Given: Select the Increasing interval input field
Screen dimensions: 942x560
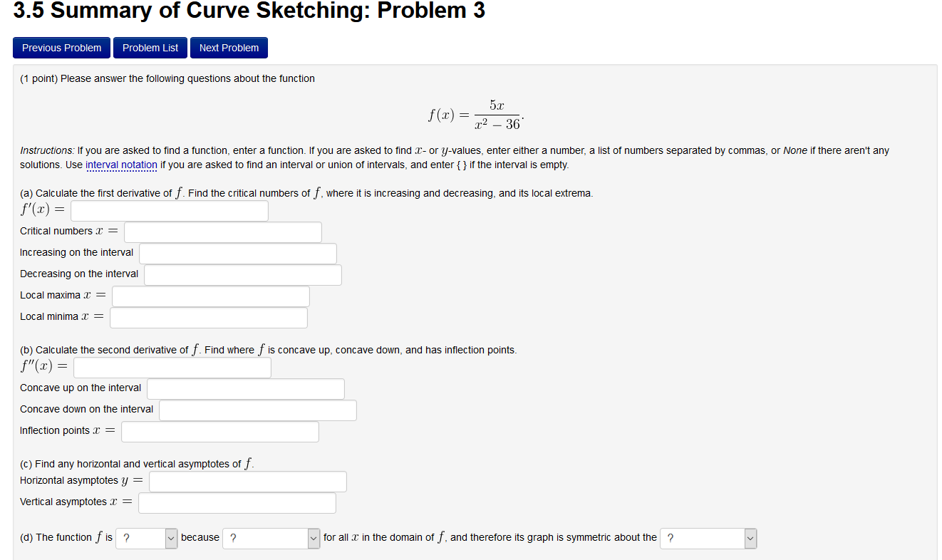Looking at the screenshot, I should (237, 253).
